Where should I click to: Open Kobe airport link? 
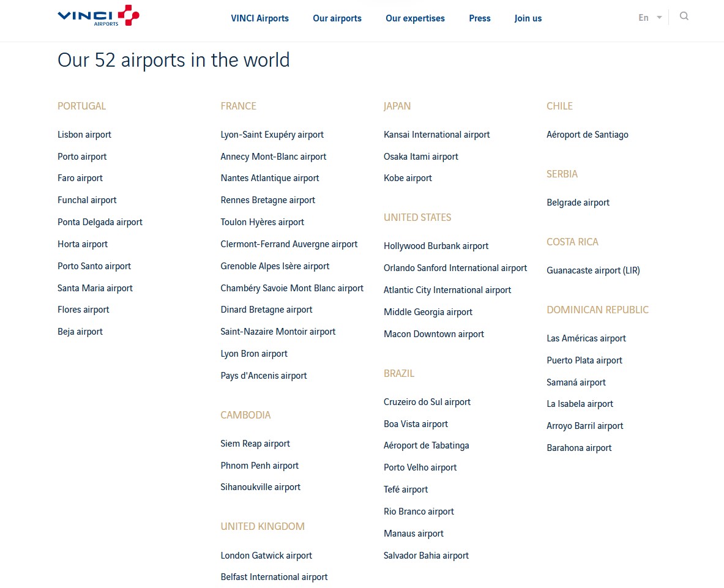pos(408,178)
